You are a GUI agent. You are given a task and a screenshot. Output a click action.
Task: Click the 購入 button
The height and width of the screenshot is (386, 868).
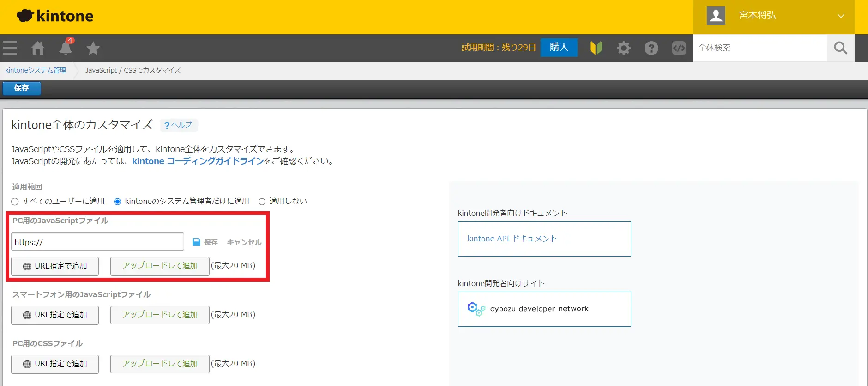[559, 47]
